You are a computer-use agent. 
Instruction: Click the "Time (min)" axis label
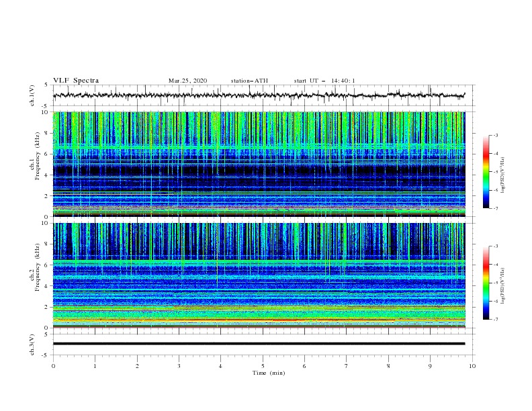pos(269,373)
